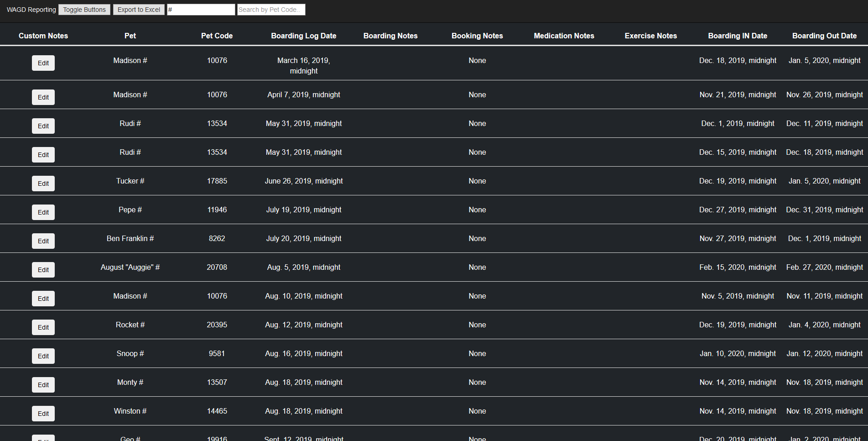Edit the Ben Franklin row
Viewport: 868px width, 441px height.
click(43, 241)
